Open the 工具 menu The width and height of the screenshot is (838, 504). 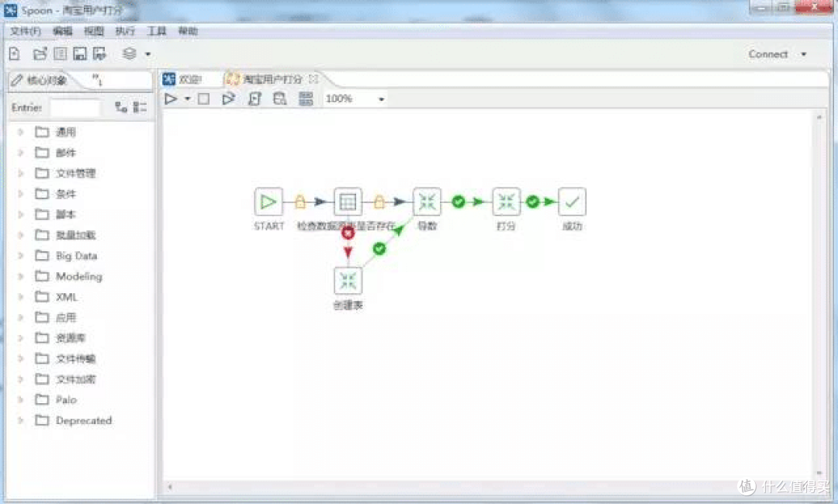point(157,31)
